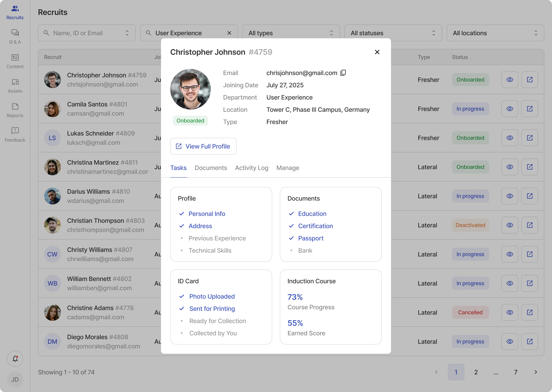Click the notifications bell icon
This screenshot has height=392, width=552.
click(15, 359)
